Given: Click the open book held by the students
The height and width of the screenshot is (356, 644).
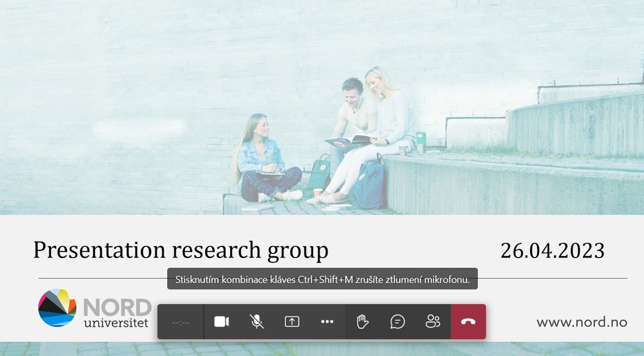Looking at the screenshot, I should pyautogui.click(x=349, y=140).
